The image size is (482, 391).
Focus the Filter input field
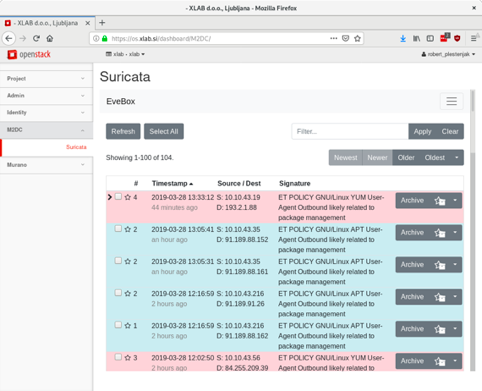(350, 131)
